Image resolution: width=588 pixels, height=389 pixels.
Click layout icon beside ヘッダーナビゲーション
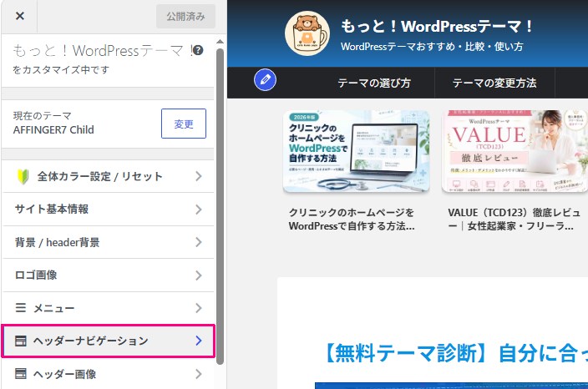21,341
